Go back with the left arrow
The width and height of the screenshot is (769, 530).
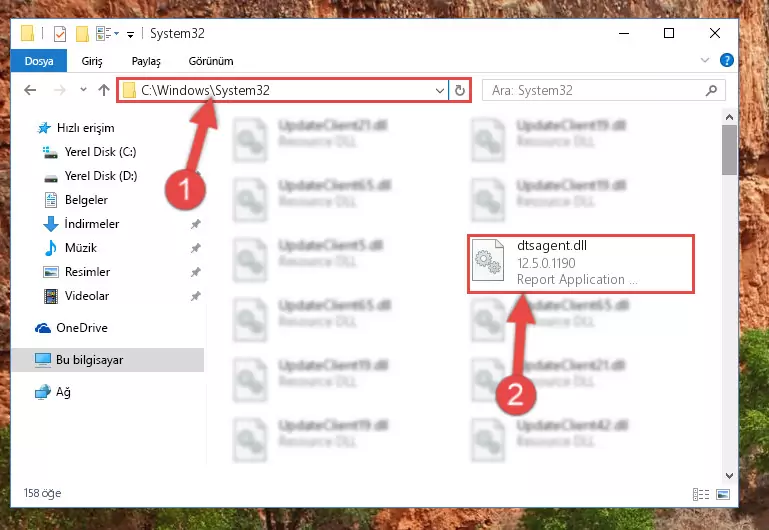point(30,90)
